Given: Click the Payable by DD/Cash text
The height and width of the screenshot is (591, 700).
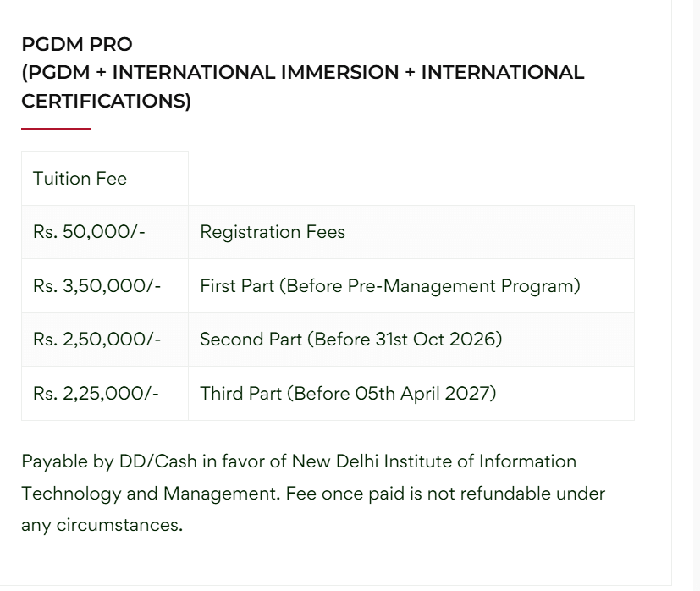Looking at the screenshot, I should click(108, 461).
